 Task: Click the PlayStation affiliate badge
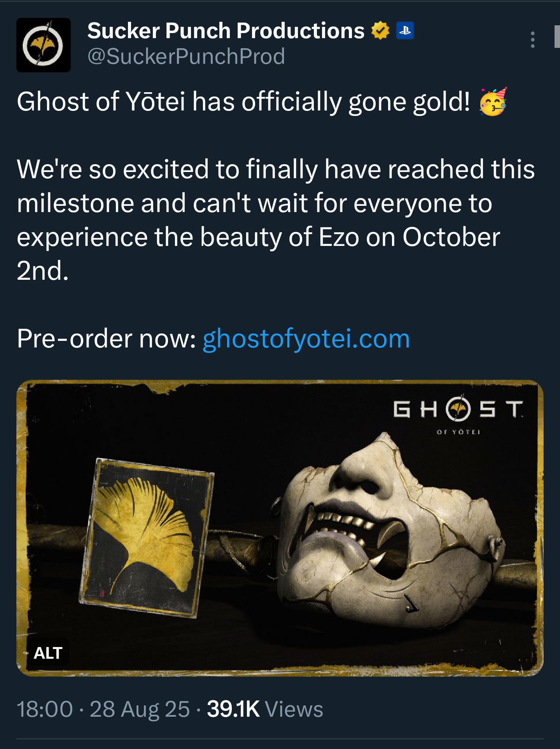point(405,31)
